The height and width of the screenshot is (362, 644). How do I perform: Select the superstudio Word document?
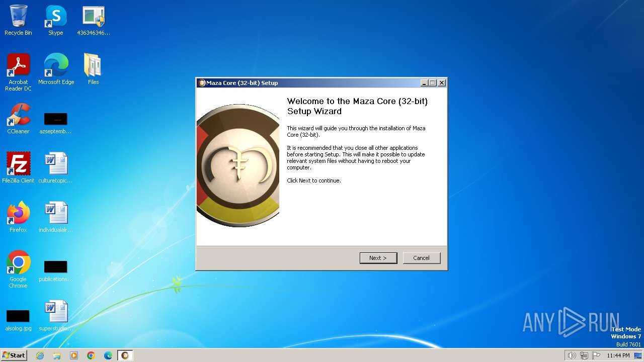(56, 315)
